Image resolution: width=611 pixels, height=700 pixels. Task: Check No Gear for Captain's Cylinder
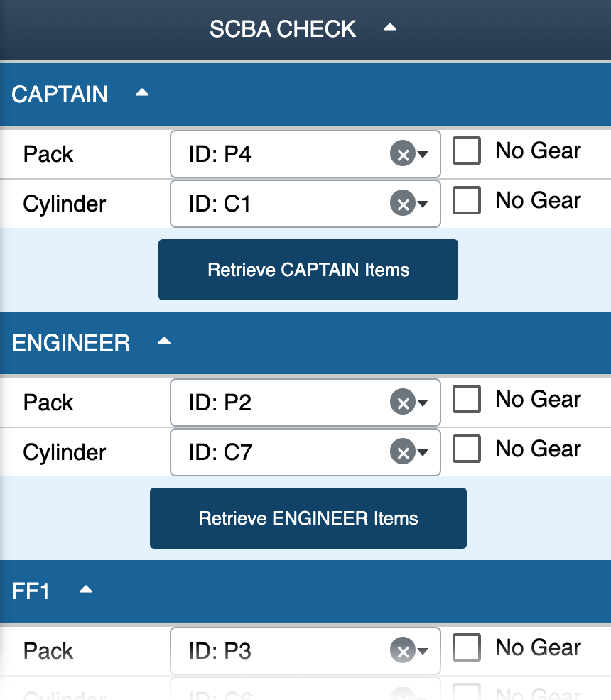(467, 200)
